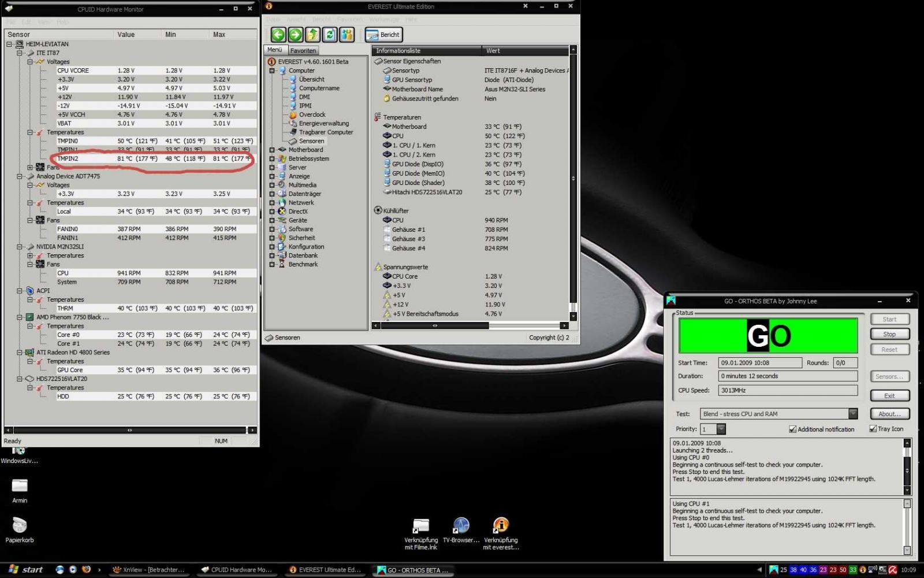This screenshot has width=924, height=578.
Task: Open the Papierkorb desktop icon
Action: pyautogui.click(x=20, y=526)
